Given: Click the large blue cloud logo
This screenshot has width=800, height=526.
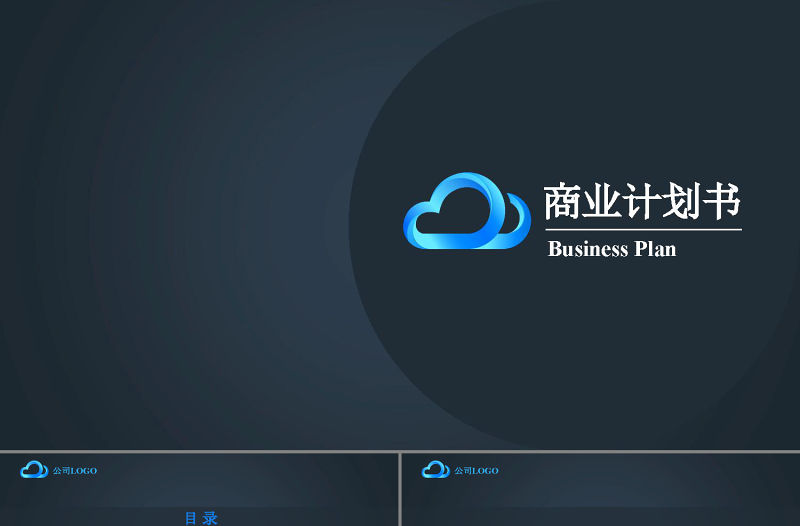Looking at the screenshot, I should pos(467,211).
